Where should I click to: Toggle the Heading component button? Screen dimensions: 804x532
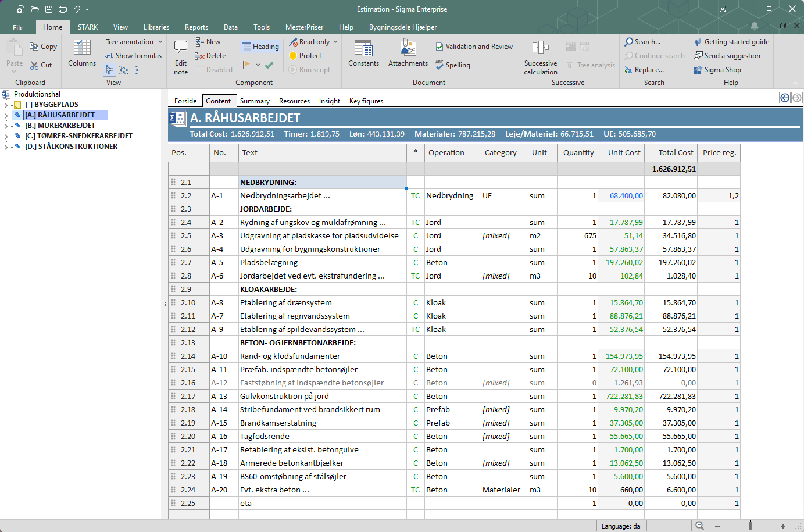pos(260,47)
